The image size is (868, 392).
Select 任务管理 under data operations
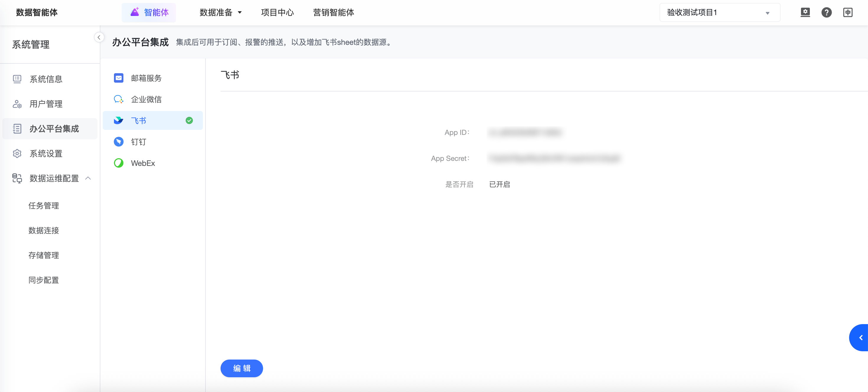pyautogui.click(x=43, y=206)
